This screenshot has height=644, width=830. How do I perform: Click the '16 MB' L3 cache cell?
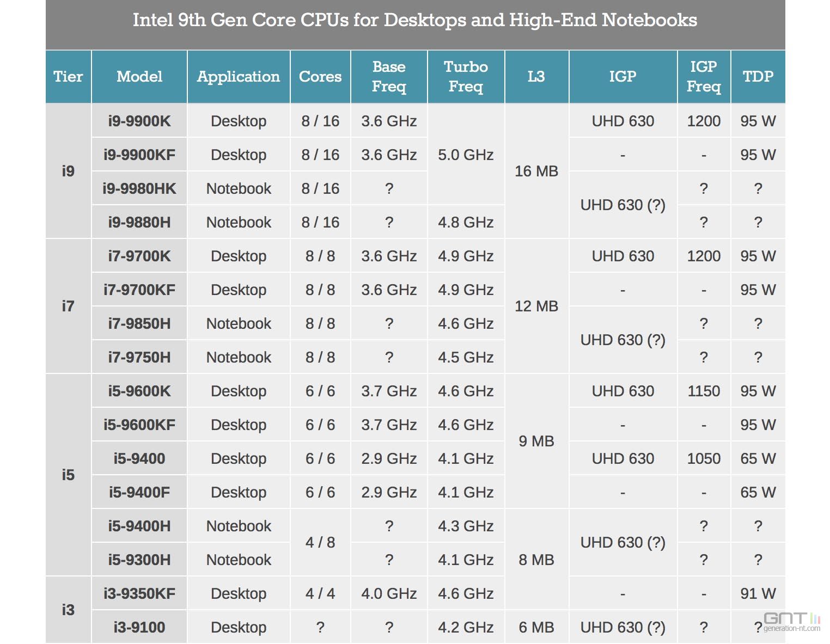(x=536, y=171)
